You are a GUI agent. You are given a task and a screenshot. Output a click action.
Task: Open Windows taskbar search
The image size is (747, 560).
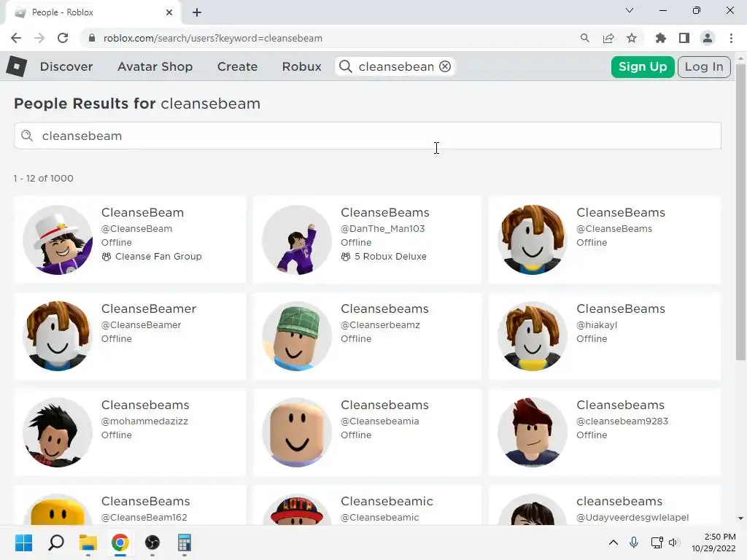click(56, 542)
